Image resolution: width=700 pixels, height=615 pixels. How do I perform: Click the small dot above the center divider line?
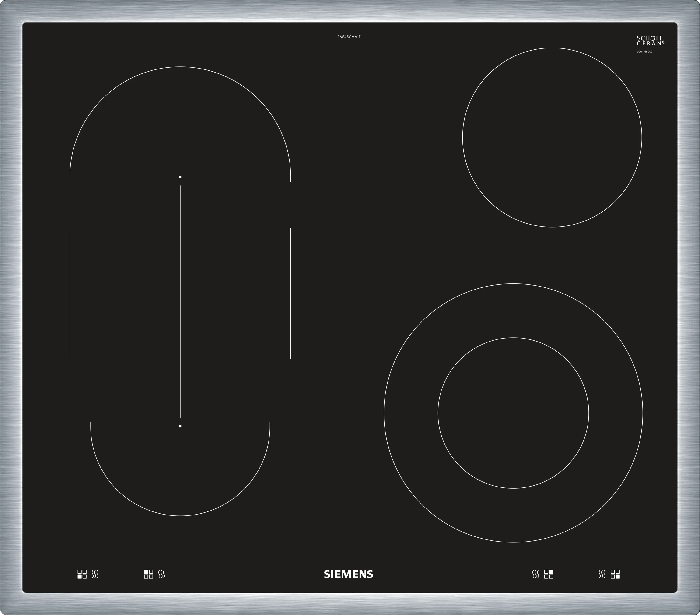(x=180, y=177)
